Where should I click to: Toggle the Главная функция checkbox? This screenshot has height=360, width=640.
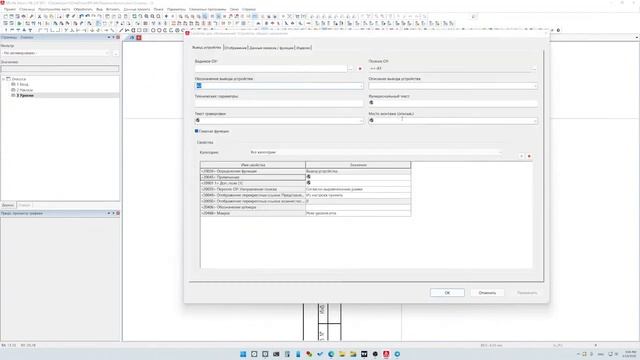pos(196,131)
